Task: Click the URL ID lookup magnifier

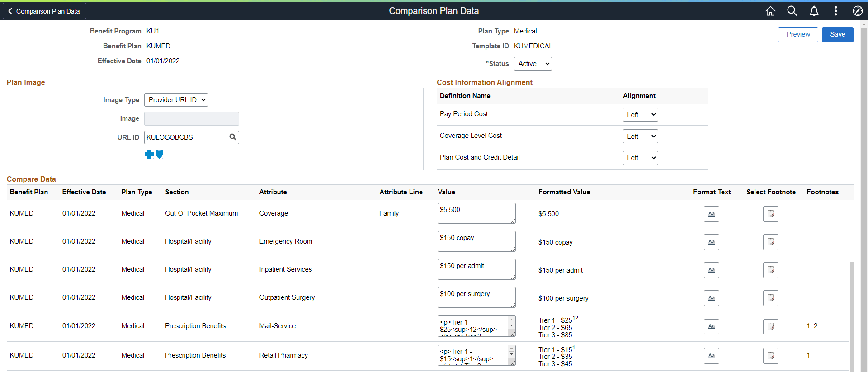Action: click(232, 137)
